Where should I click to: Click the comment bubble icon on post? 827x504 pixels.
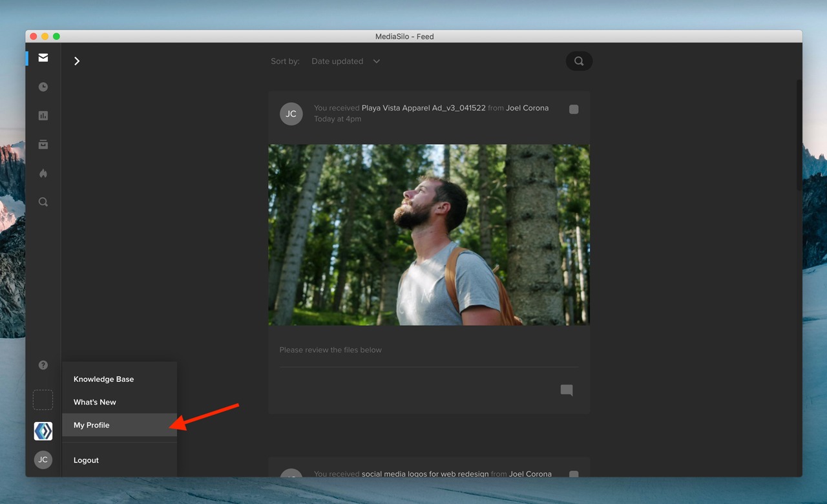point(567,390)
